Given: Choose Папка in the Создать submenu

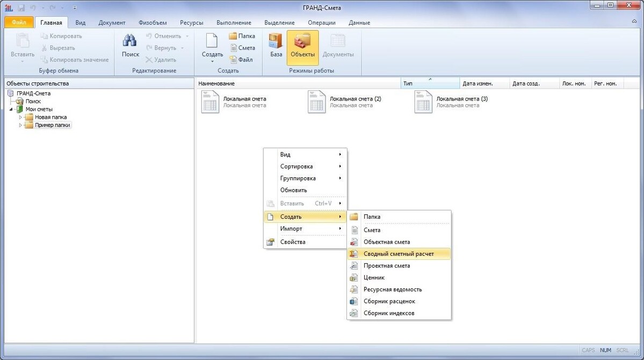Looking at the screenshot, I should click(x=399, y=217).
